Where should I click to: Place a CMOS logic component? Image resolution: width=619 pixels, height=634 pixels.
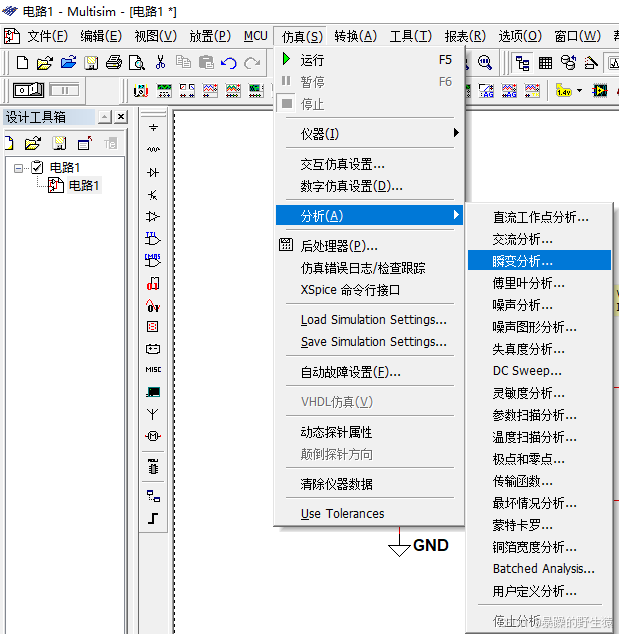pos(153,261)
